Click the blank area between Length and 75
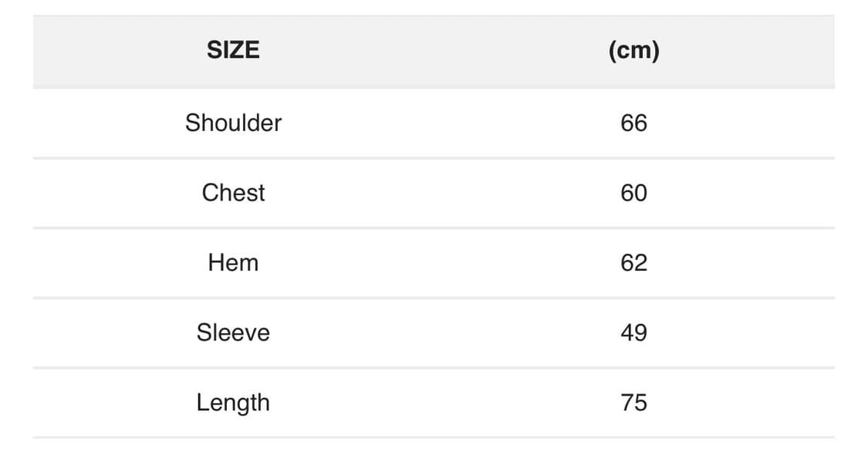Screen dimensions: 868x465 tap(434, 403)
